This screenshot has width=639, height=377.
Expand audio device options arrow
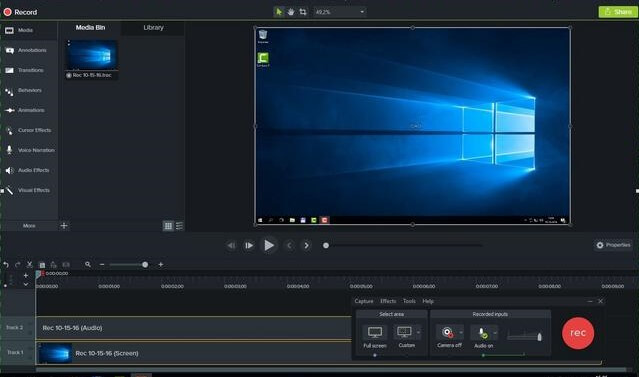point(495,332)
